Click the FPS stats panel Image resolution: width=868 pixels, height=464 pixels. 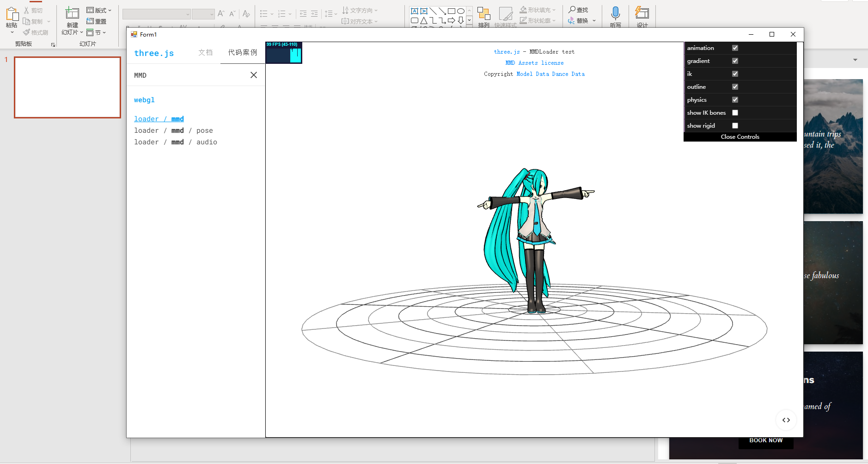pos(284,52)
